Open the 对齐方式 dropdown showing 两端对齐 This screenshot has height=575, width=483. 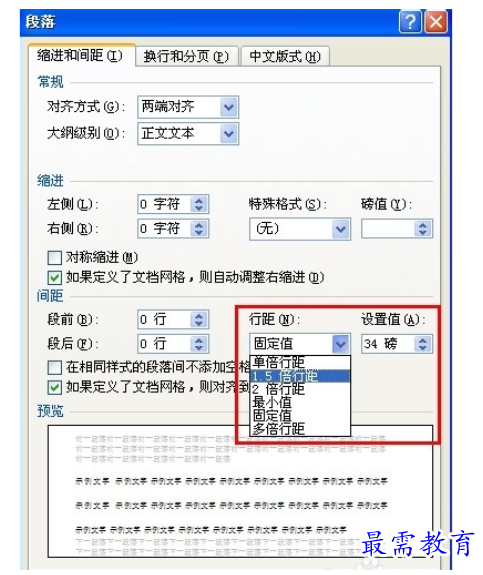click(188, 107)
